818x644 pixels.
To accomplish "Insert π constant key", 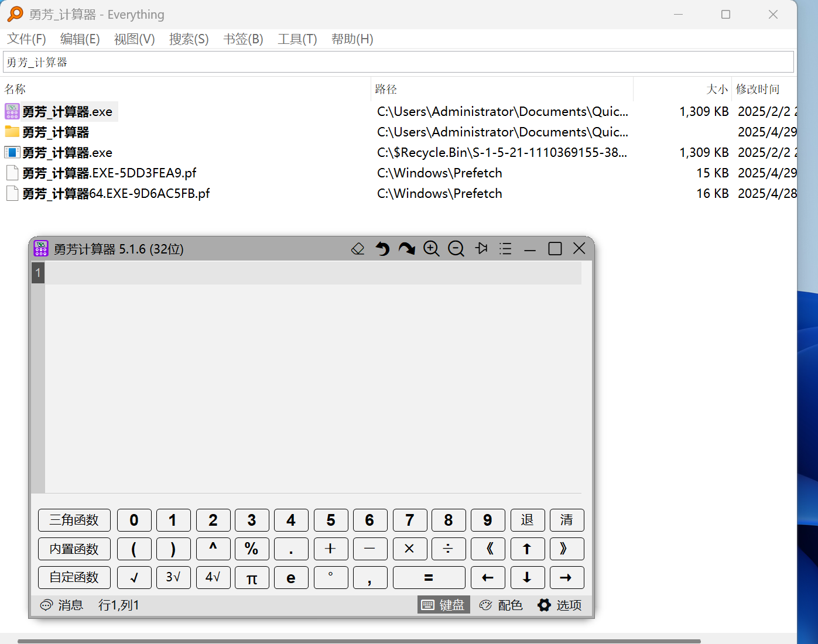I will pyautogui.click(x=252, y=577).
